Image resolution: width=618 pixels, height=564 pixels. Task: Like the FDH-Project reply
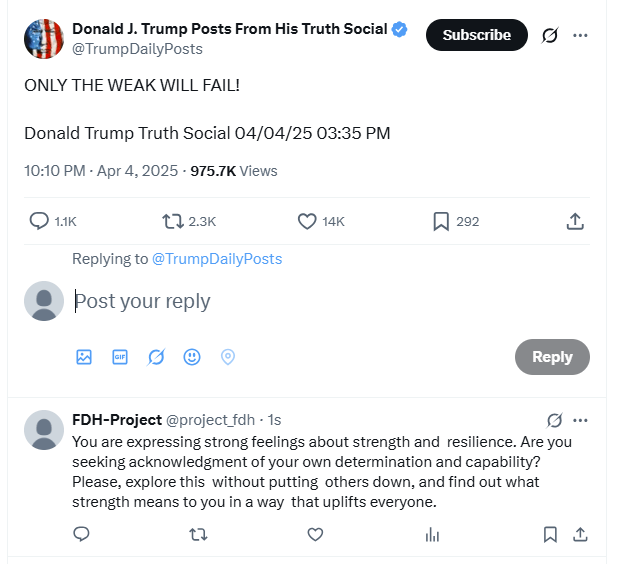tap(315, 535)
